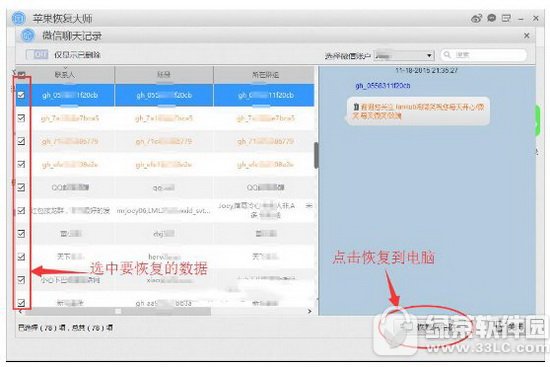Toggle the 仅显示已删除 switch

[37, 54]
